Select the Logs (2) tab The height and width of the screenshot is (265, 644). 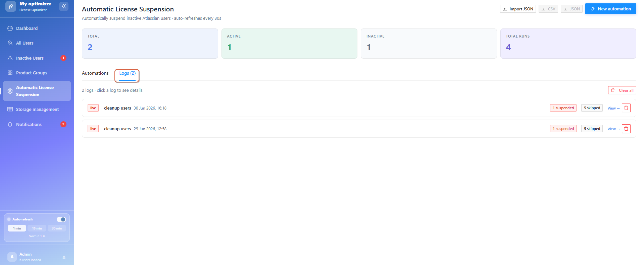[x=128, y=73]
